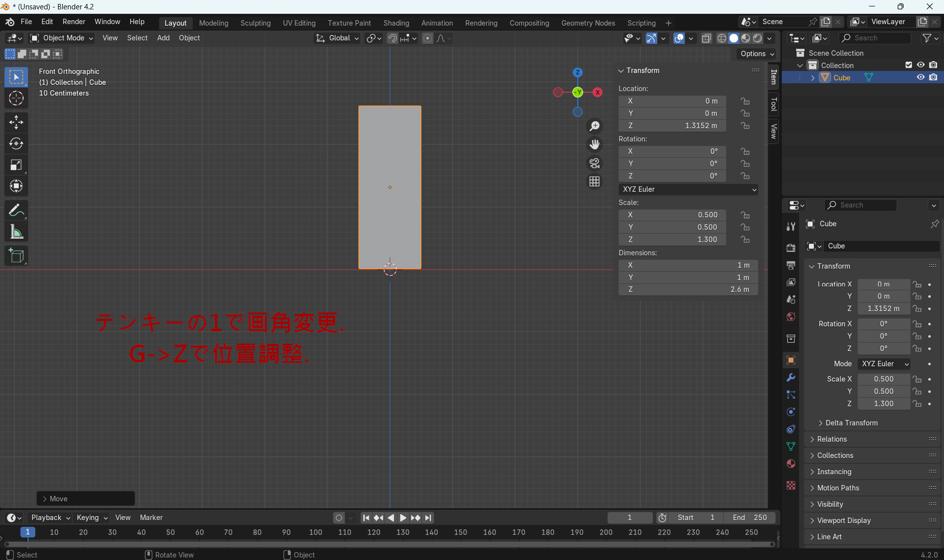Activate the Rotate tool
Viewport: 944px width, 560px height.
coord(16,143)
